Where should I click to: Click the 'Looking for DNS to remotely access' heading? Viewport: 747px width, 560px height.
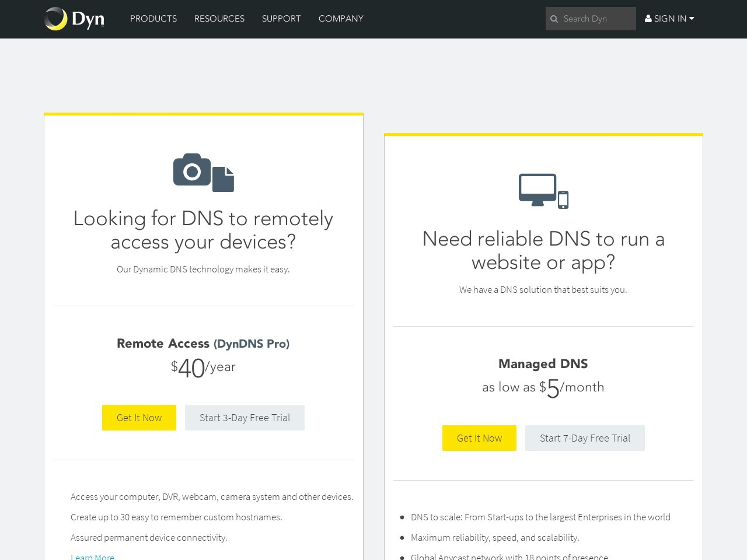[203, 230]
